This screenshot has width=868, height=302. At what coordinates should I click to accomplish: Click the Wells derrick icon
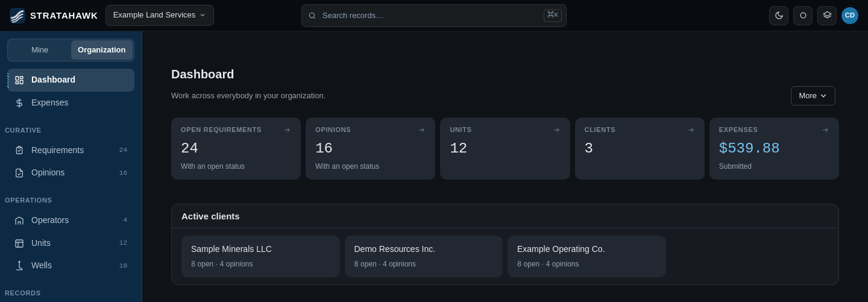[x=19, y=266]
